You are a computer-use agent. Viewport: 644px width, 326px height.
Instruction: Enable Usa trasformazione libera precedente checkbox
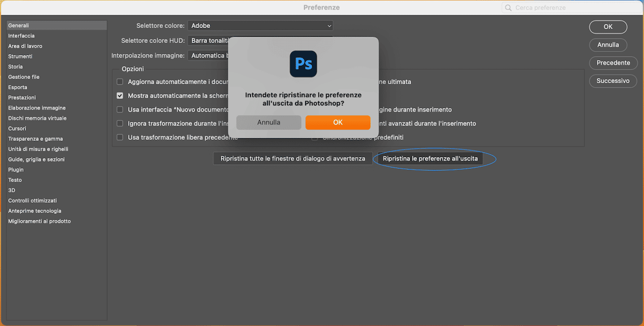tap(120, 138)
